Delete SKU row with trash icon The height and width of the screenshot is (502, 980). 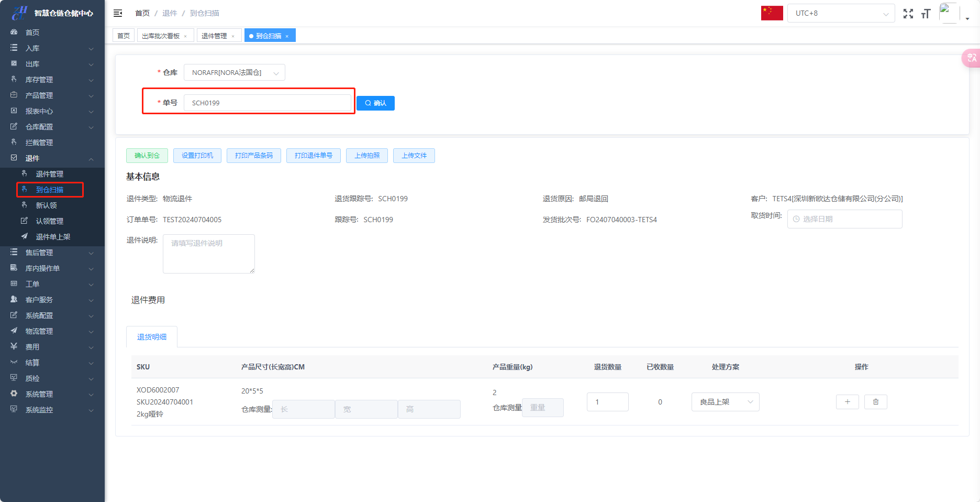875,402
